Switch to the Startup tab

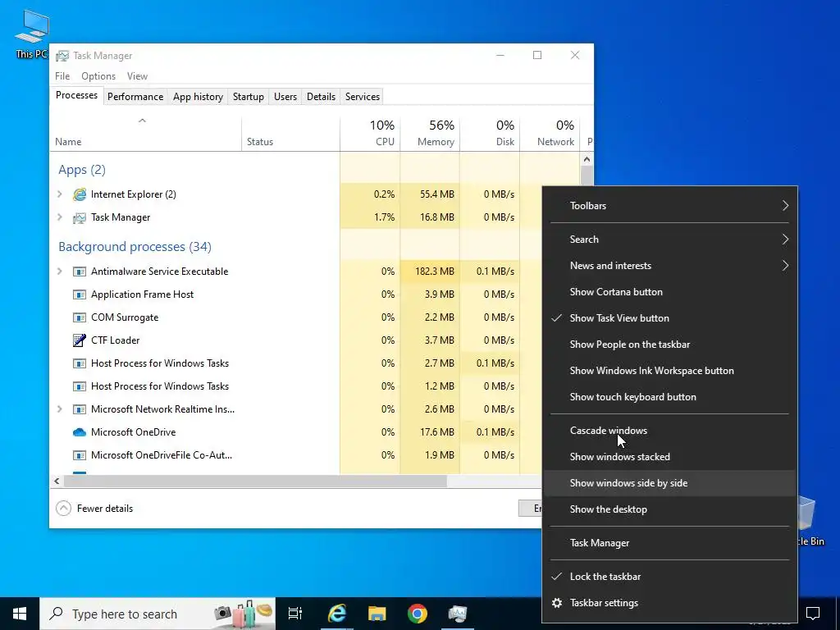(x=248, y=97)
